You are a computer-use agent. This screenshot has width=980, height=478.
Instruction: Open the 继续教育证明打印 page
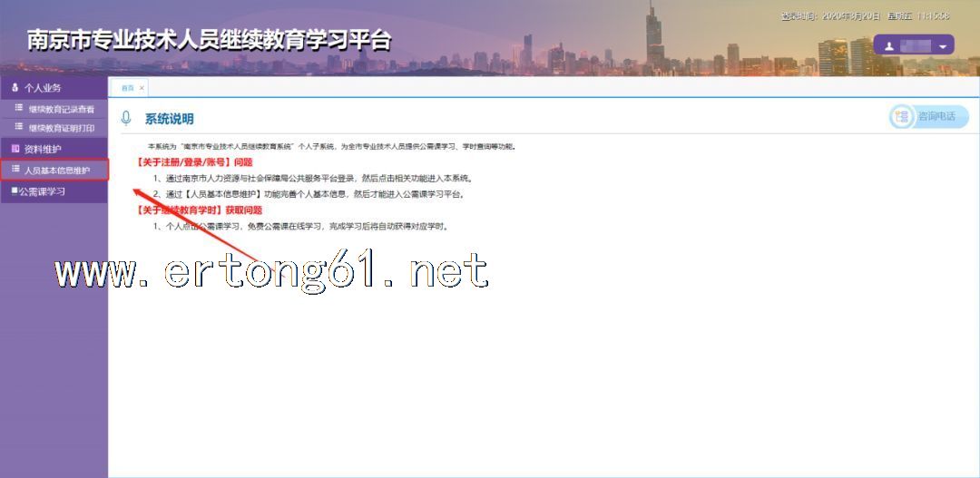61,128
